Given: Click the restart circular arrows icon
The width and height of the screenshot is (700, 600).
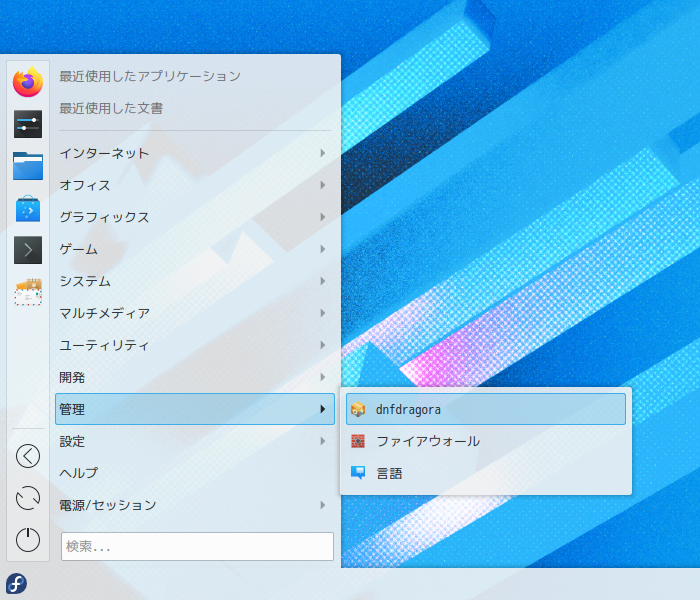Looking at the screenshot, I should 28,498.
